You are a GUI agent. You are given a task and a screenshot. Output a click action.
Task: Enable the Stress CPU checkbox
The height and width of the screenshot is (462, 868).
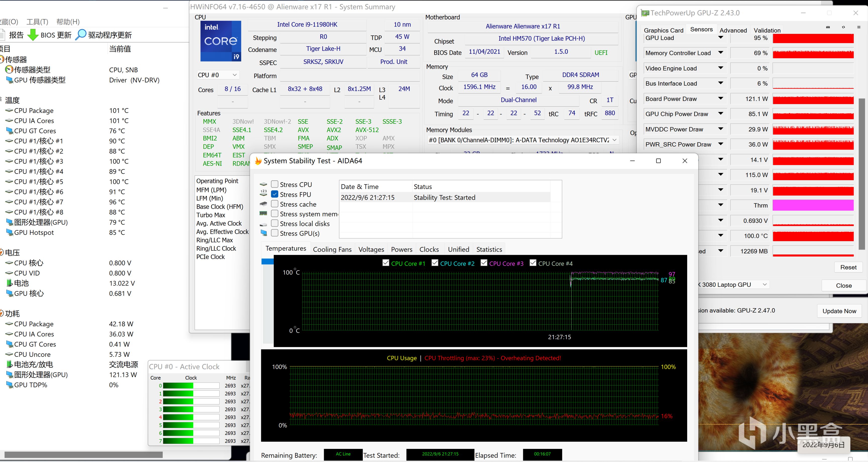(x=275, y=184)
